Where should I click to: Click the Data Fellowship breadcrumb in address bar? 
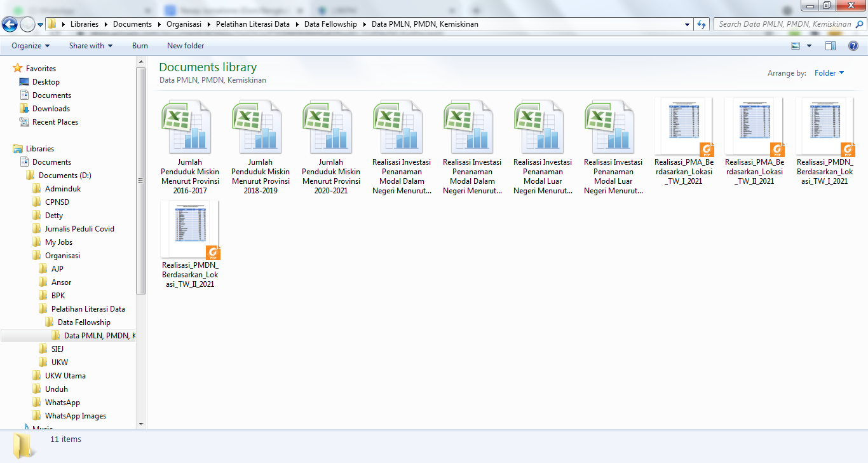tap(330, 24)
